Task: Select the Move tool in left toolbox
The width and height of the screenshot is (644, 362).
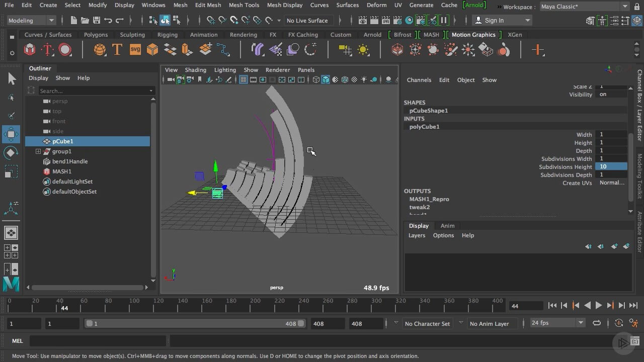Action: click(11, 134)
